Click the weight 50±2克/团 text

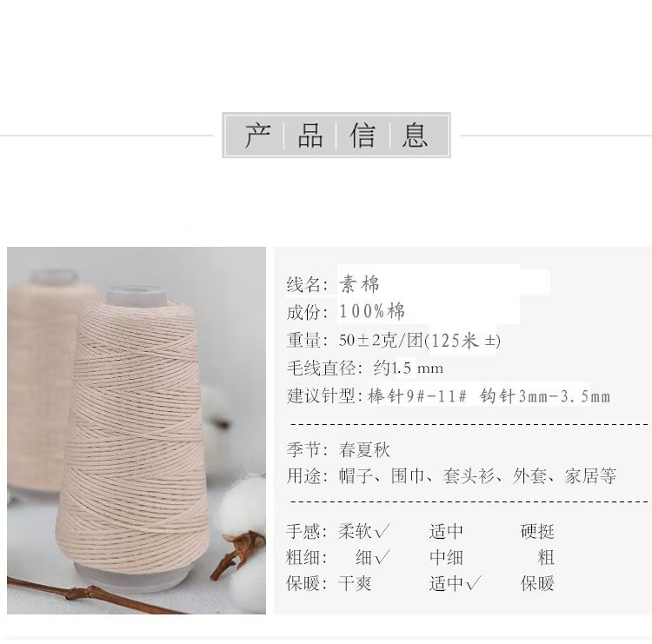tap(381, 340)
